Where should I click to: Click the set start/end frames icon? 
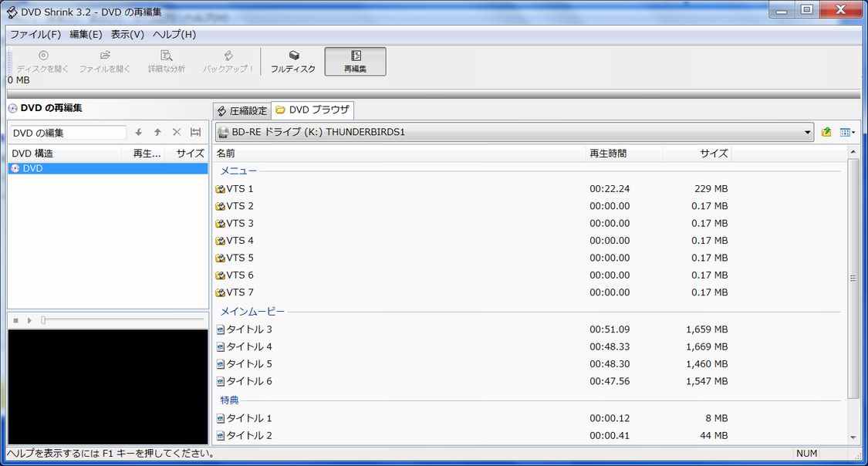[195, 132]
